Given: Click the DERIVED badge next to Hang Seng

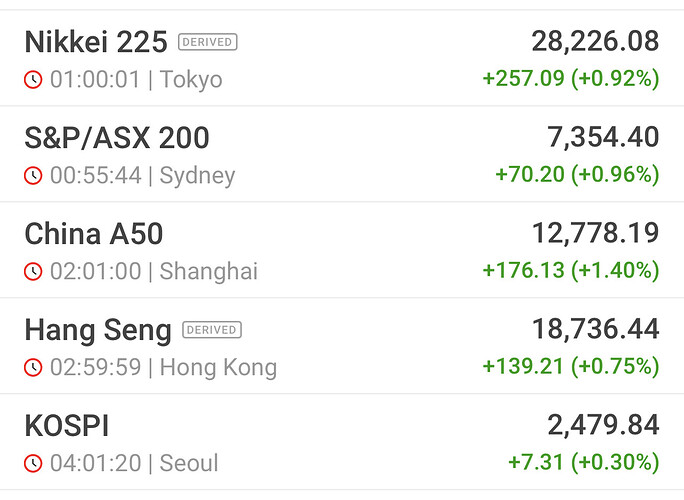Looking at the screenshot, I should coord(211,330).
